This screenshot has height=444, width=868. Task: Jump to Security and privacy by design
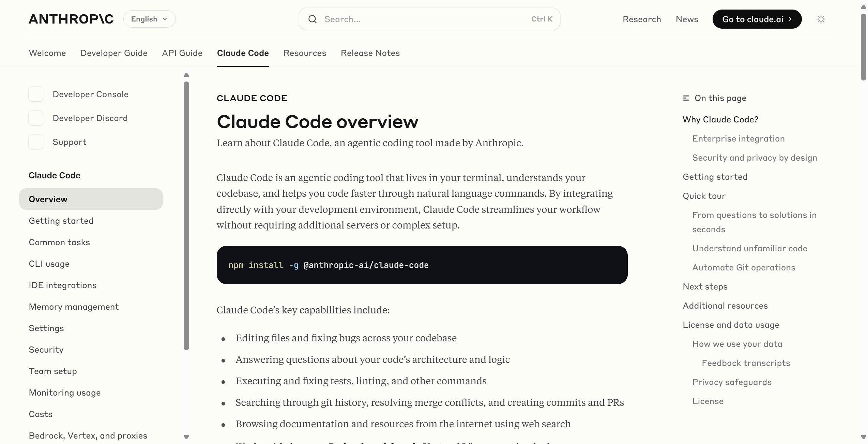pyautogui.click(x=755, y=158)
